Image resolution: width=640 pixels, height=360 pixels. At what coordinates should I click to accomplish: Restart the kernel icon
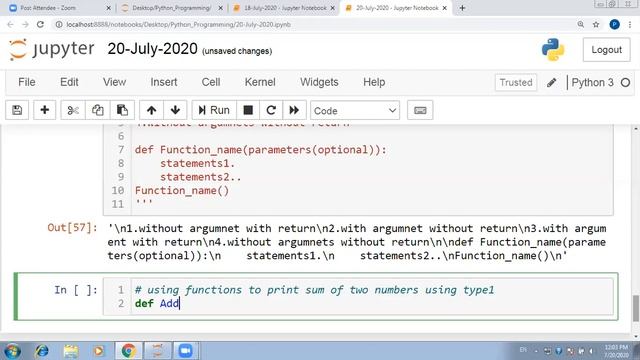pyautogui.click(x=271, y=110)
